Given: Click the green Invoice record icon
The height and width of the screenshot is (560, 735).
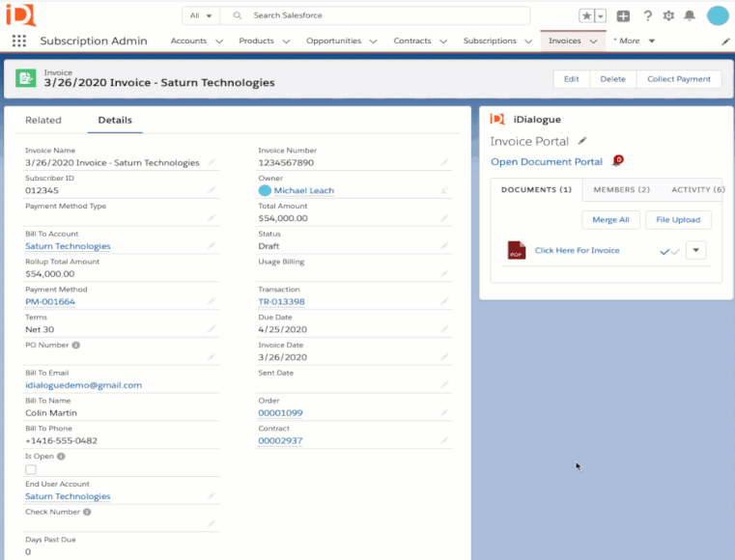Looking at the screenshot, I should 25,78.
